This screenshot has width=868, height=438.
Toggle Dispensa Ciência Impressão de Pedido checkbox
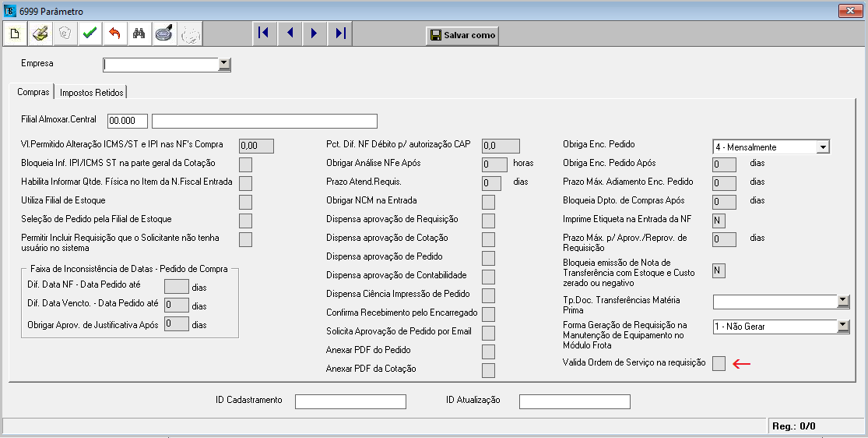488,295
